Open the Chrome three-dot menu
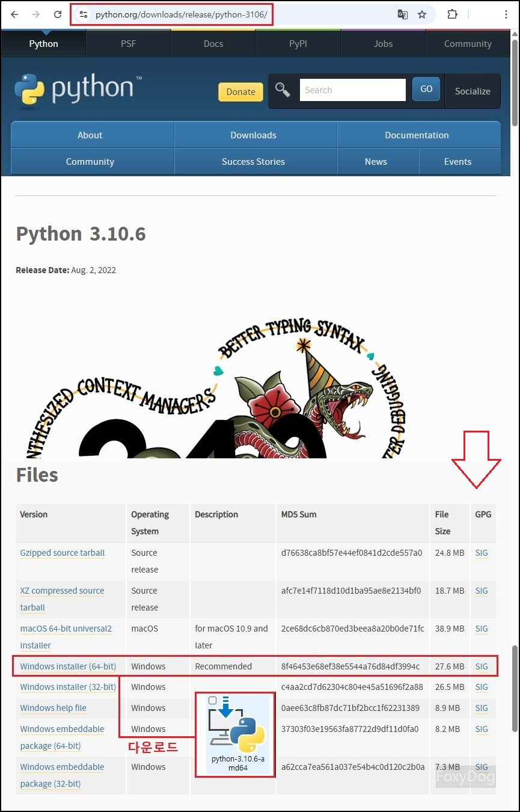The height and width of the screenshot is (812, 520). point(506,14)
